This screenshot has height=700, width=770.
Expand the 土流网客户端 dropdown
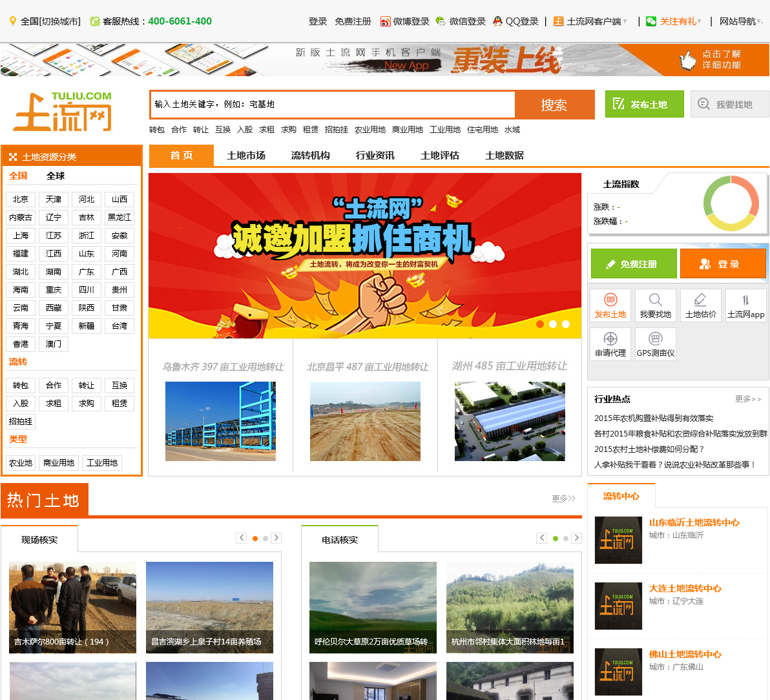point(625,21)
